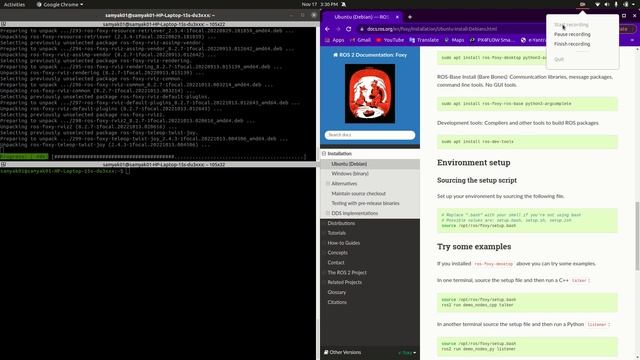Open Testing with pre-release binaries
Screen dimensions: 640x360
tap(365, 203)
